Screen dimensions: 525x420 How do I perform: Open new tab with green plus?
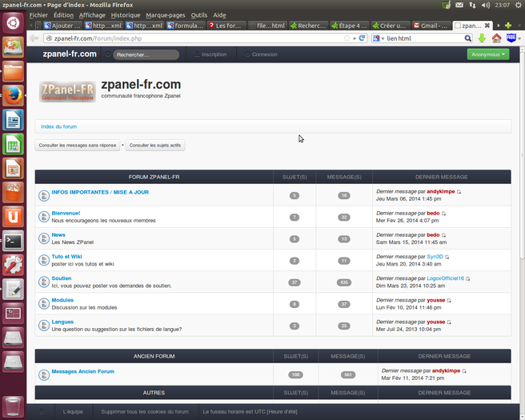pos(508,26)
